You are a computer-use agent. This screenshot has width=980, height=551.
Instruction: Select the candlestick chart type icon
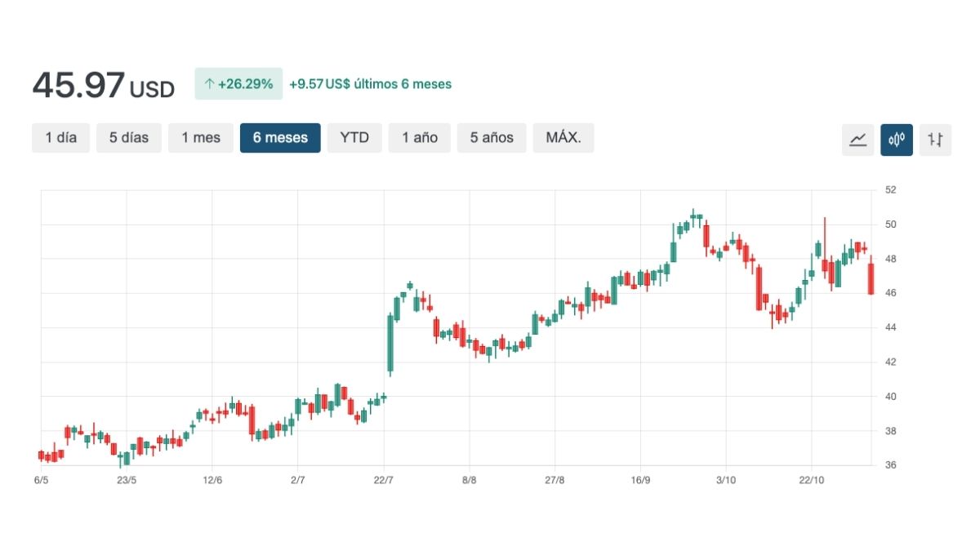click(897, 140)
